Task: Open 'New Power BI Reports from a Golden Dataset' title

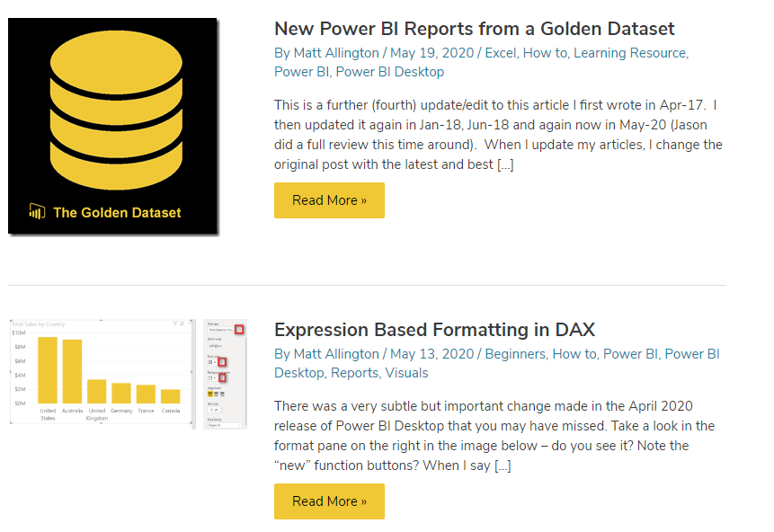Action: click(x=474, y=29)
